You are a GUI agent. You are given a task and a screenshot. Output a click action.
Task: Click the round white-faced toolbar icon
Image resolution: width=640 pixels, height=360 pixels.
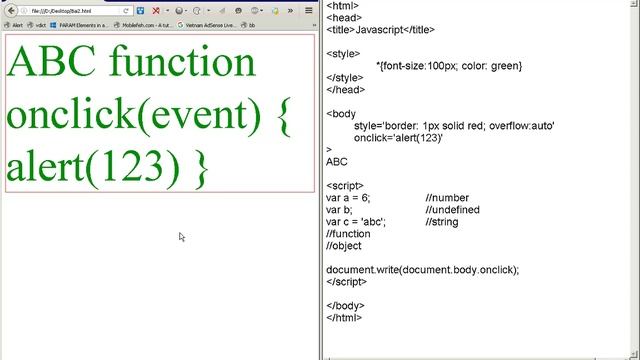(x=197, y=11)
